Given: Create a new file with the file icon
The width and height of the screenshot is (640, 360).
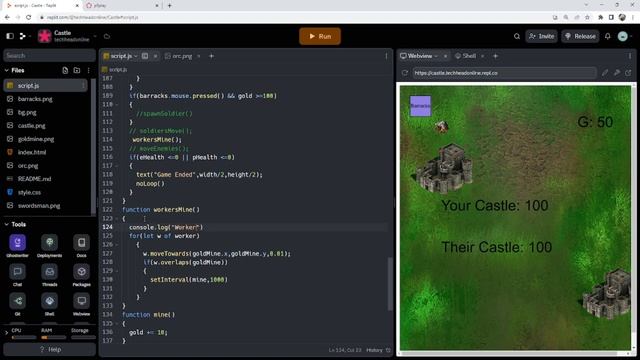Looking at the screenshot, I should 65,70.
